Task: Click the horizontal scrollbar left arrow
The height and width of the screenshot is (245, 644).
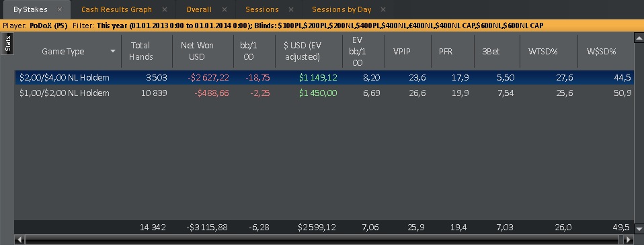Action: point(19,239)
